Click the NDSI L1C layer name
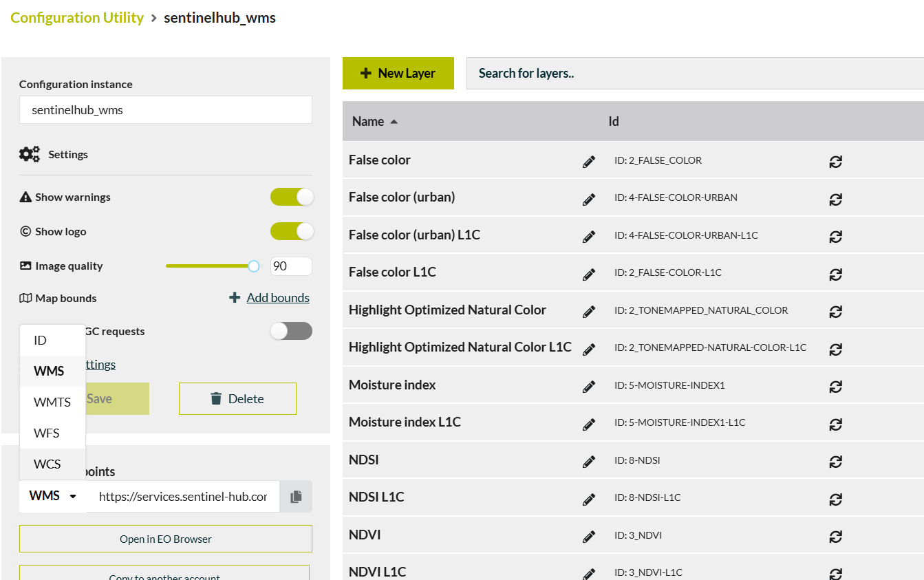 376,497
